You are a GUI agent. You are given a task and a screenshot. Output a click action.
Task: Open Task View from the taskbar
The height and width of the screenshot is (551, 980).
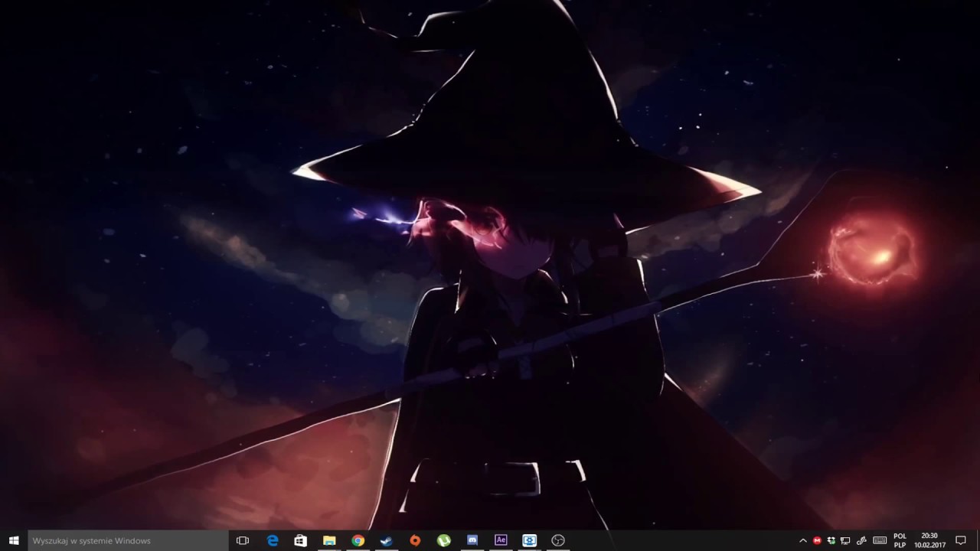[x=243, y=540]
